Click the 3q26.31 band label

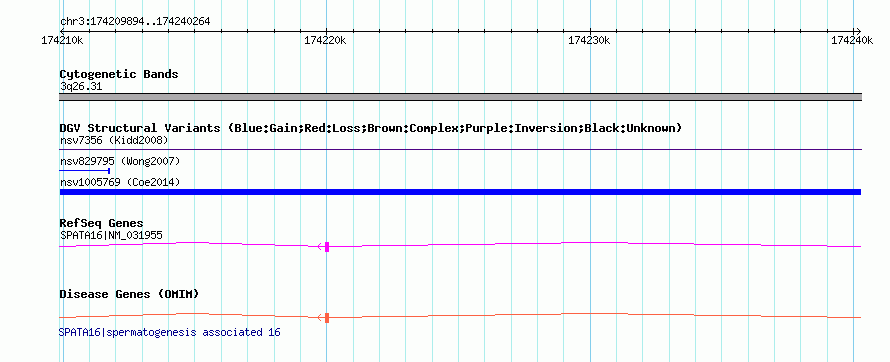(x=81, y=87)
